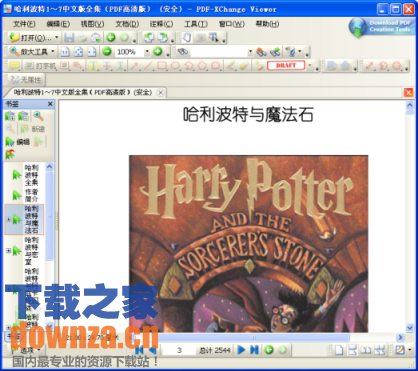Viewport: 418px width, 371px height.
Task: Click expand bookmarks icon in bookmarks panel
Action: [10, 116]
